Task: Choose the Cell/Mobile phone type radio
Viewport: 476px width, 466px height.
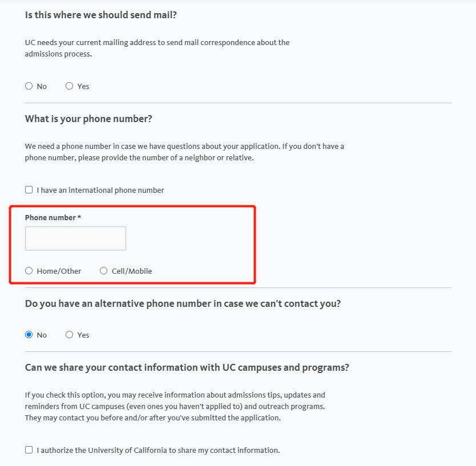Action: pyautogui.click(x=103, y=271)
